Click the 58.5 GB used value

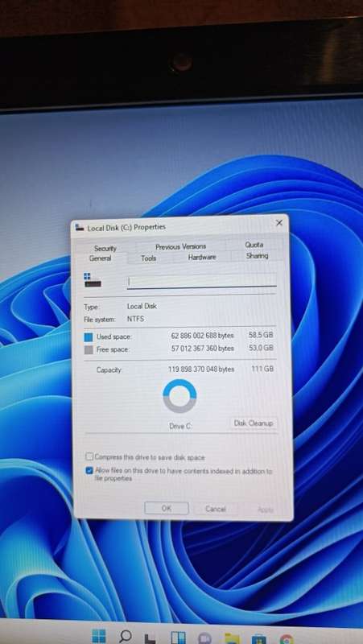[260, 335]
